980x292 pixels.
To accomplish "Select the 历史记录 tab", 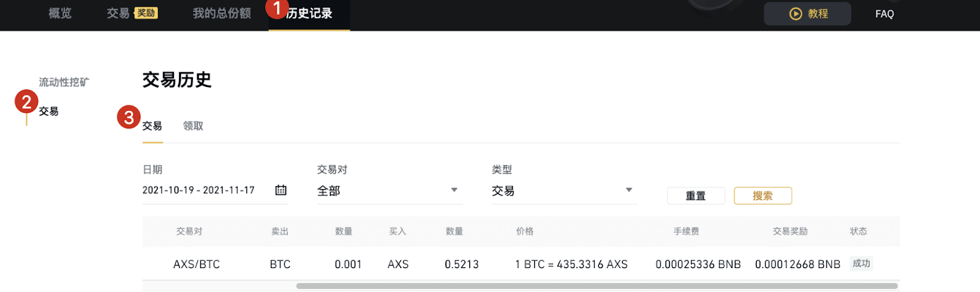I will click(x=309, y=13).
